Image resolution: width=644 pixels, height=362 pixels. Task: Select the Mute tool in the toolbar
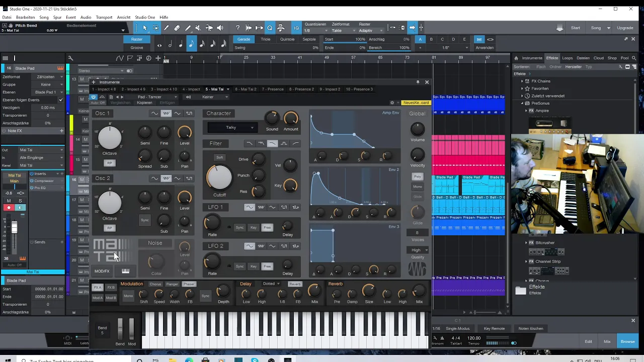(x=198, y=28)
